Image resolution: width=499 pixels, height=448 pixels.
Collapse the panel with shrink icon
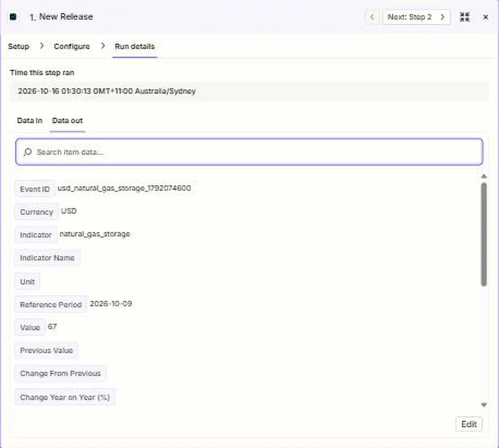click(465, 17)
